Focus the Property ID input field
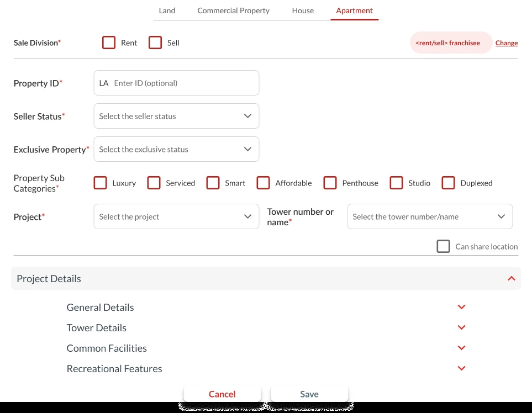The image size is (532, 413). click(176, 83)
